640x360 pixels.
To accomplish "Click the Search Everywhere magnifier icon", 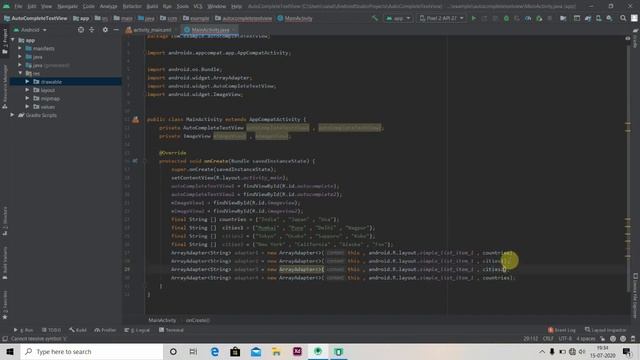I will [x=623, y=18].
